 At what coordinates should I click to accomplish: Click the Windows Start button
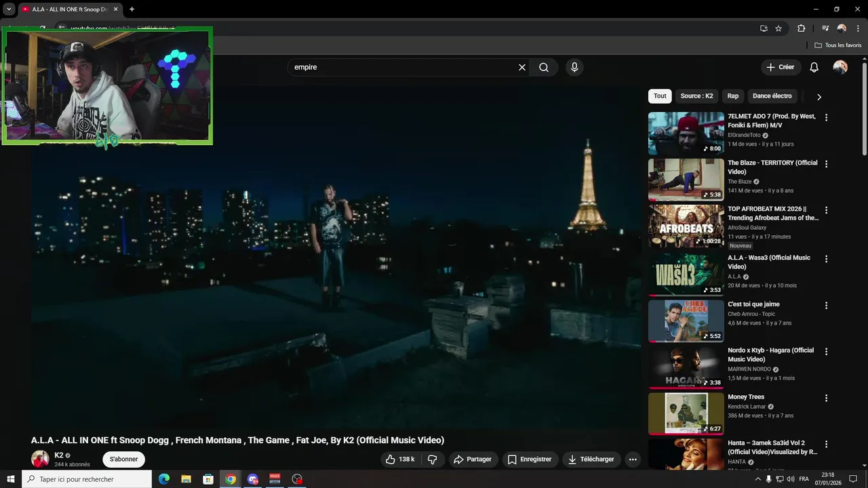tap(11, 479)
